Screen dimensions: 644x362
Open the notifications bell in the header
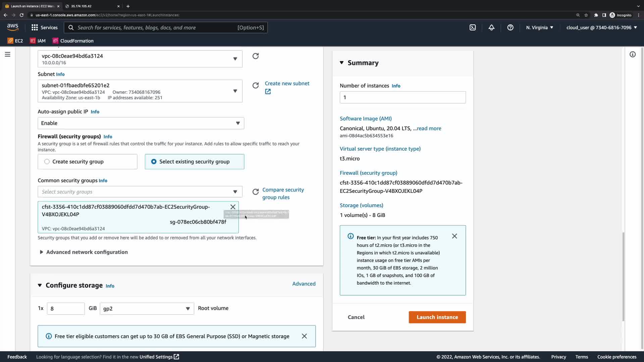point(491,27)
